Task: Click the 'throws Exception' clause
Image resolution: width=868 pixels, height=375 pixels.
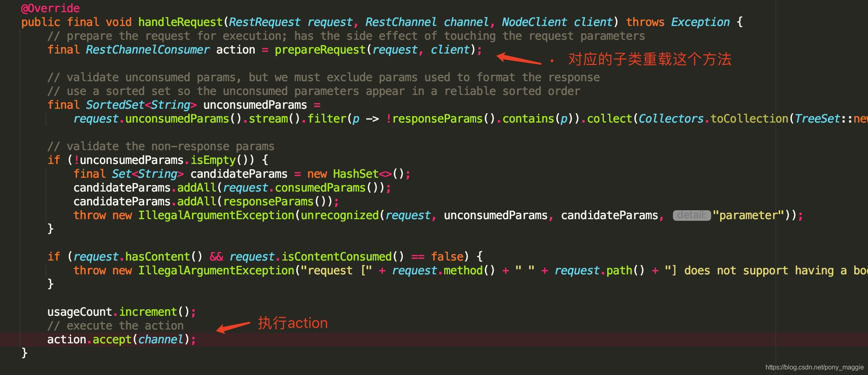Action: click(678, 22)
